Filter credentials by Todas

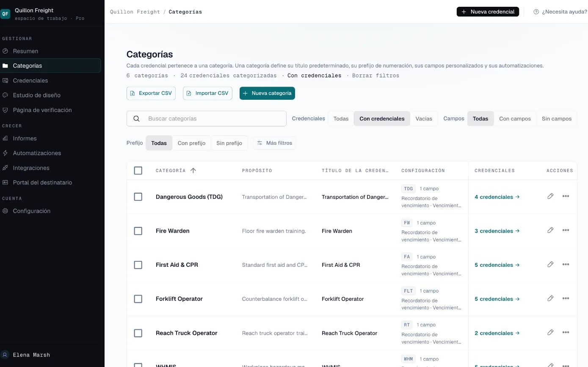341,119
